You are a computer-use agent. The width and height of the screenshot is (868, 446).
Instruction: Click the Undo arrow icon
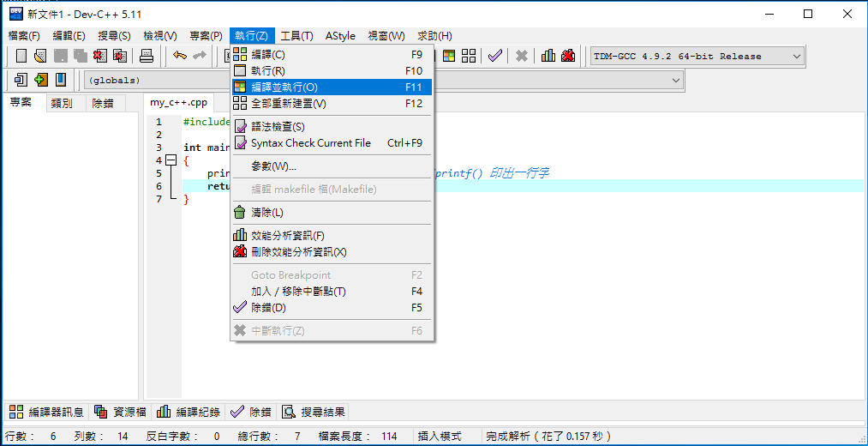[179, 56]
